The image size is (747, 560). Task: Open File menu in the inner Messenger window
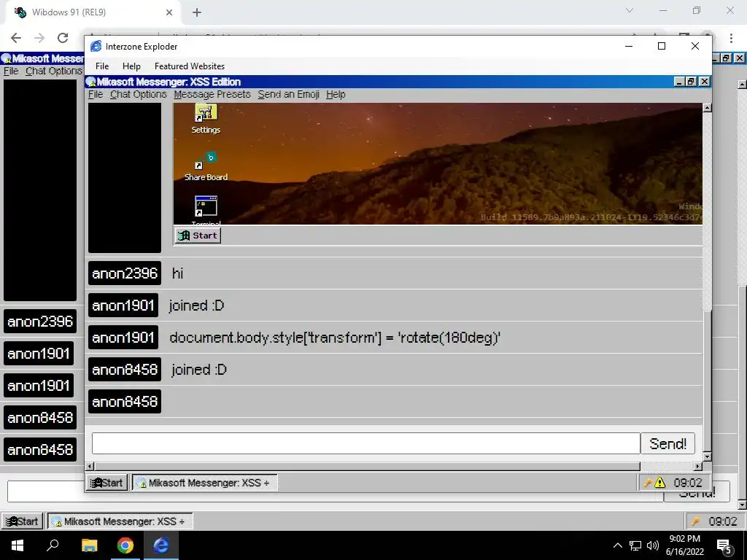tap(96, 94)
